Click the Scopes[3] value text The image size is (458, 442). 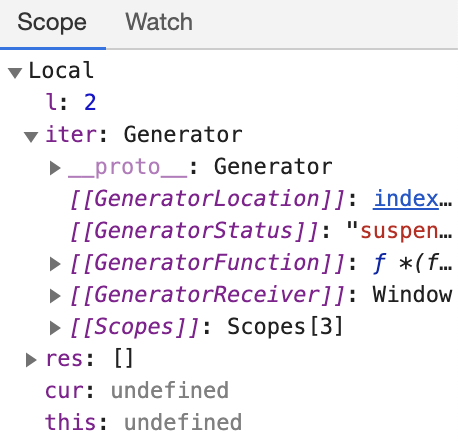[285, 326]
